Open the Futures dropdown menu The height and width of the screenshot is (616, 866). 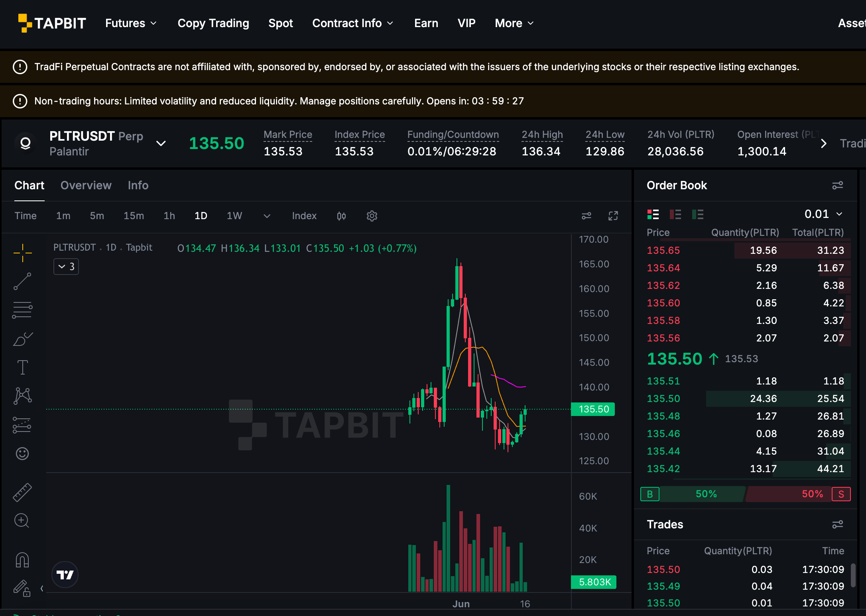coord(131,23)
